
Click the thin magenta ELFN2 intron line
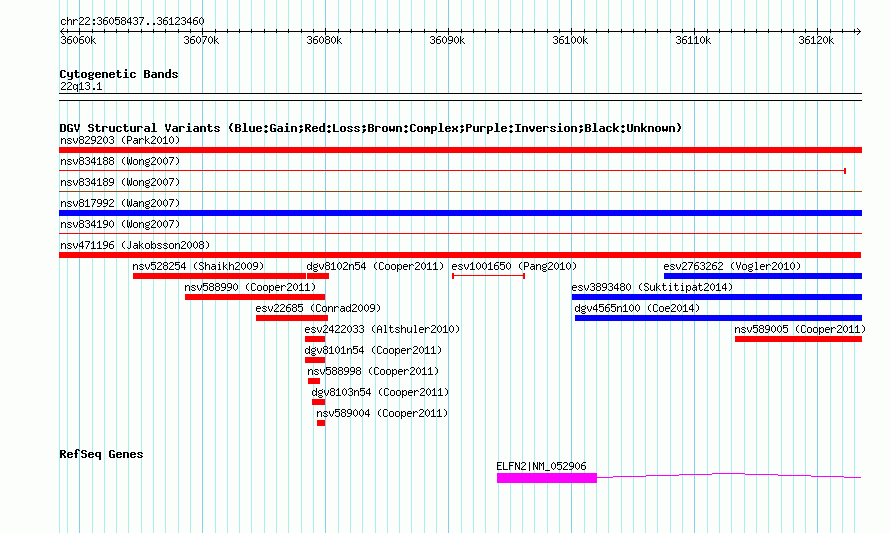tap(729, 476)
